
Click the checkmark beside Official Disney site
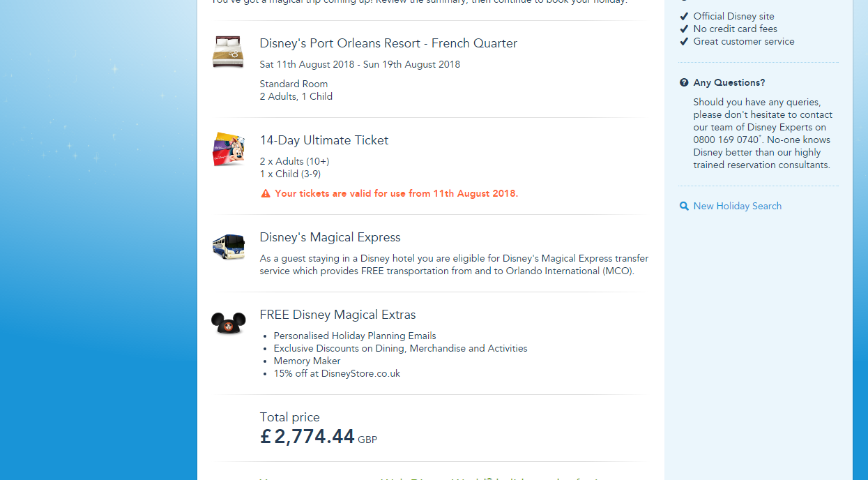pos(684,16)
